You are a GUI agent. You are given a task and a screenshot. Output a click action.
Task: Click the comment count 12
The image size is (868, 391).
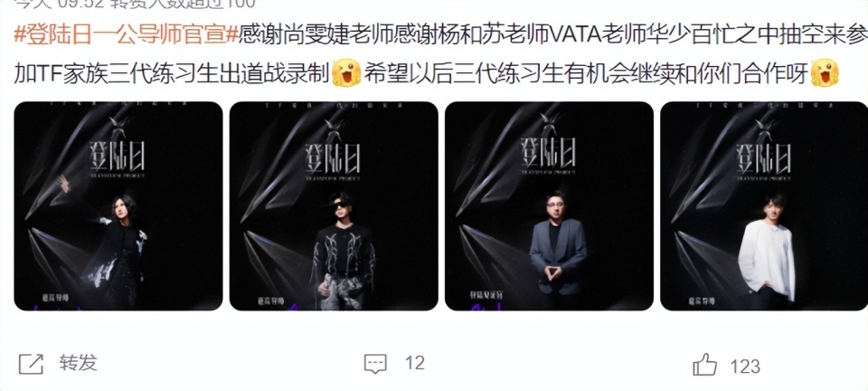(x=415, y=363)
